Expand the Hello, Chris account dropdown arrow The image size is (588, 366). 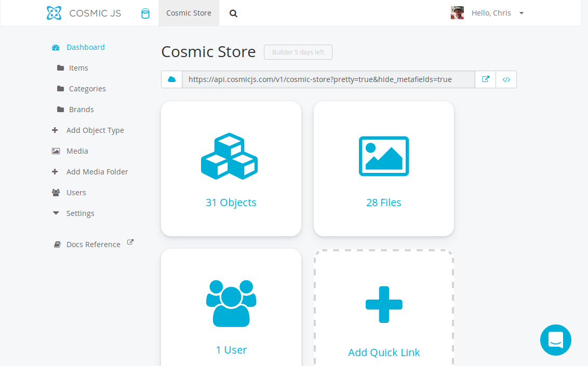pyautogui.click(x=521, y=13)
